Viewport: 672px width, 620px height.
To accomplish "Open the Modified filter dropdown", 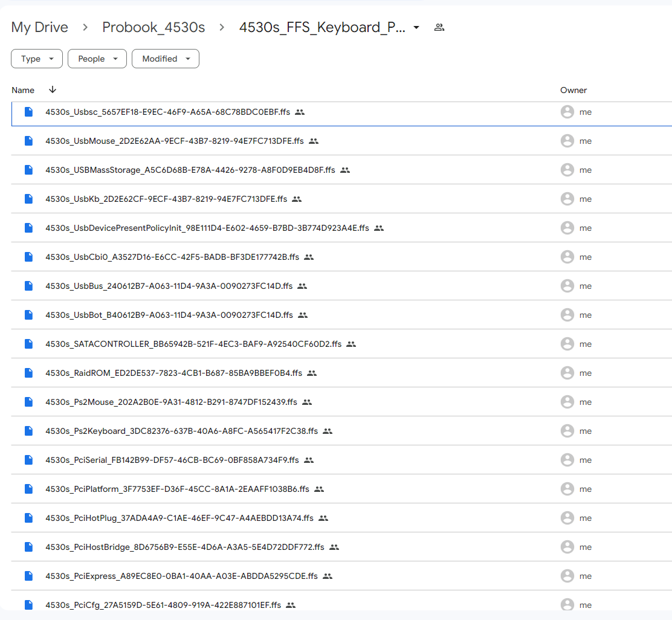I will coord(166,59).
